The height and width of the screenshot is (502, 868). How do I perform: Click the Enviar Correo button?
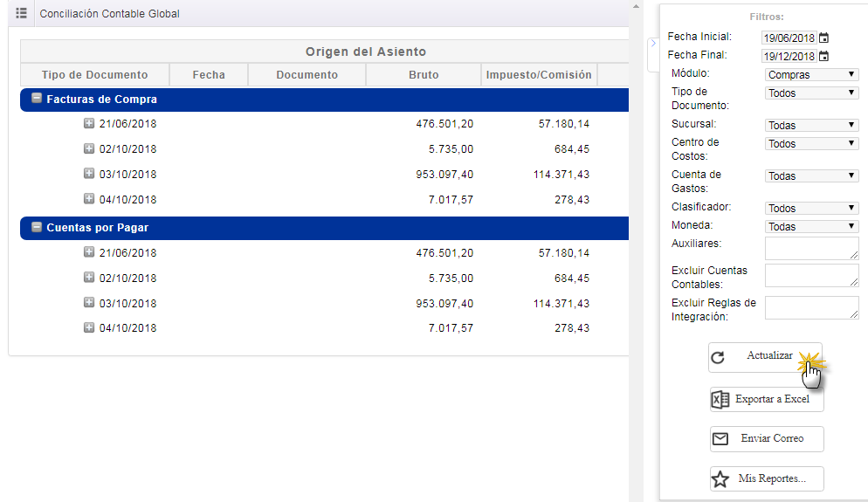click(x=766, y=438)
